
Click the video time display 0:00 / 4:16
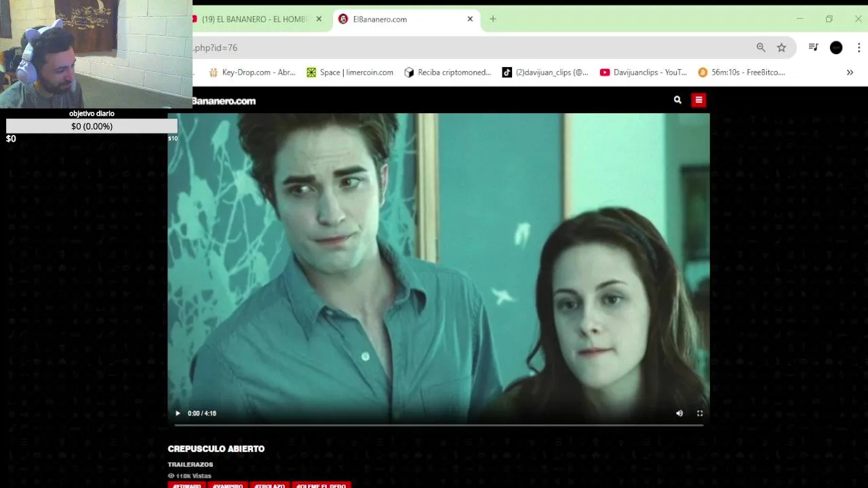[202, 413]
